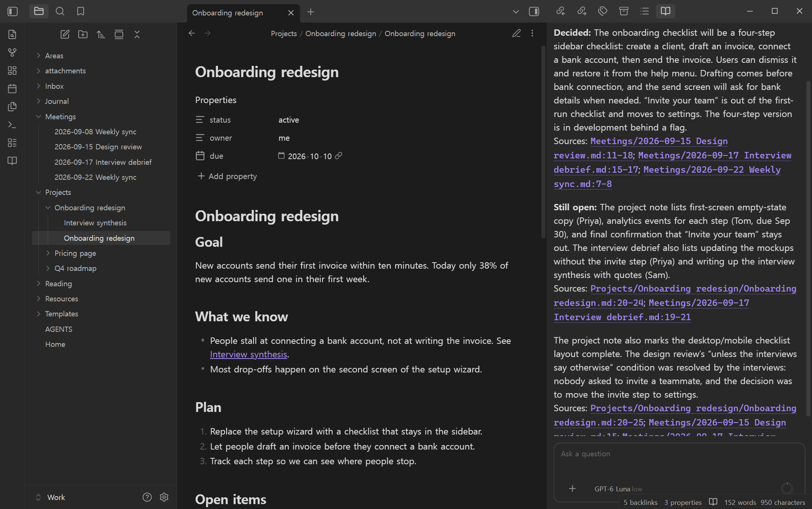Open the search pane icon
812x509 pixels.
coord(60,11)
